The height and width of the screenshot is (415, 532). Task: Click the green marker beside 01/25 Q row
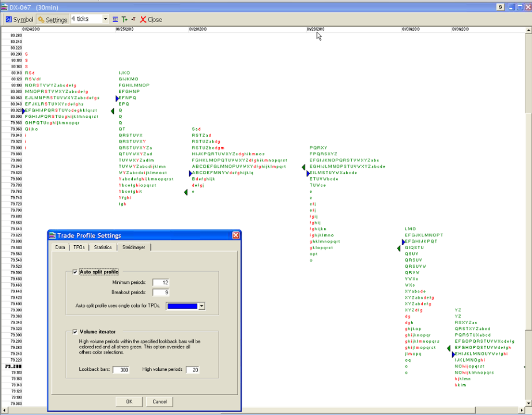coord(113,111)
